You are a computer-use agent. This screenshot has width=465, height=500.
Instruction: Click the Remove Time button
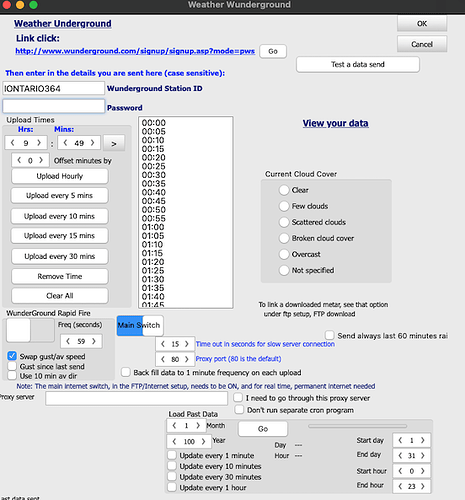pyautogui.click(x=60, y=276)
